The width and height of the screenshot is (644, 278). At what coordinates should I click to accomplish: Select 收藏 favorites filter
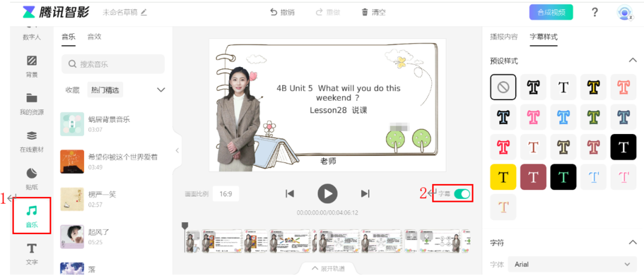pos(72,90)
